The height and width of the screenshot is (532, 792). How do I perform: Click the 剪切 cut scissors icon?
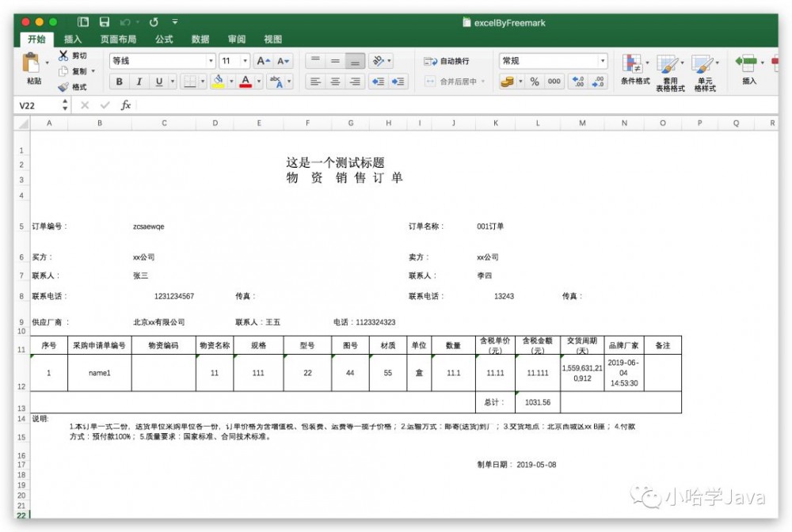coord(63,55)
